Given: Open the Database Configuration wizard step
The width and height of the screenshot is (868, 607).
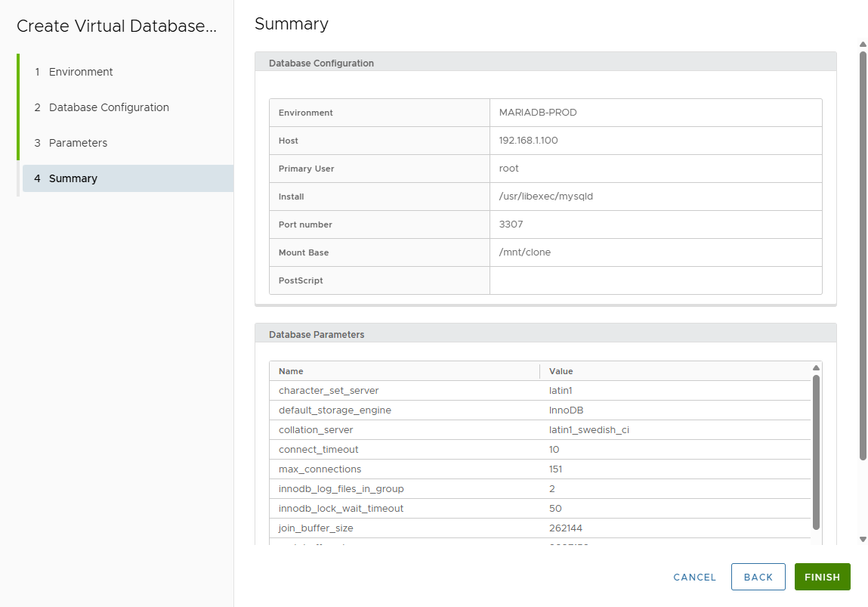Looking at the screenshot, I should point(109,107).
